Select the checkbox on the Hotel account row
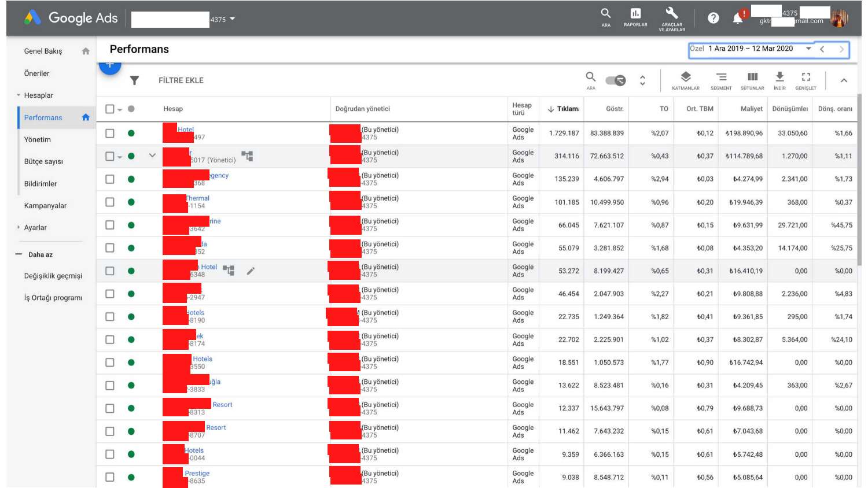This screenshot has height=488, width=868. tap(109, 132)
